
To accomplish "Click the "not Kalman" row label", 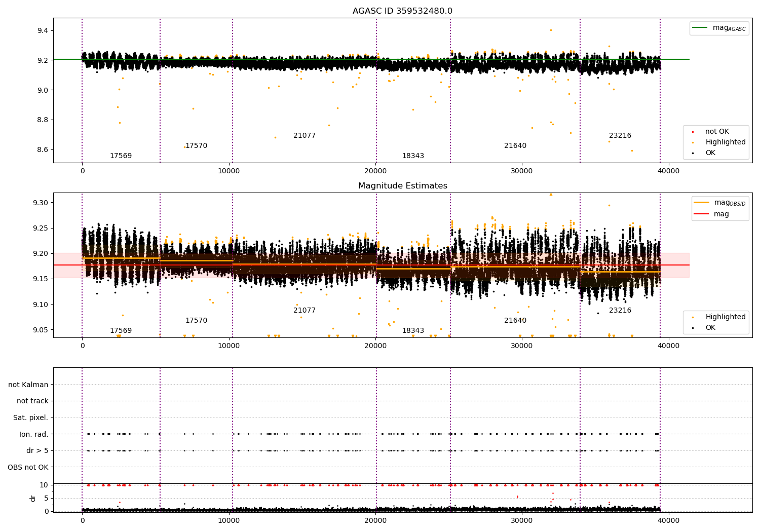I will coord(28,385).
